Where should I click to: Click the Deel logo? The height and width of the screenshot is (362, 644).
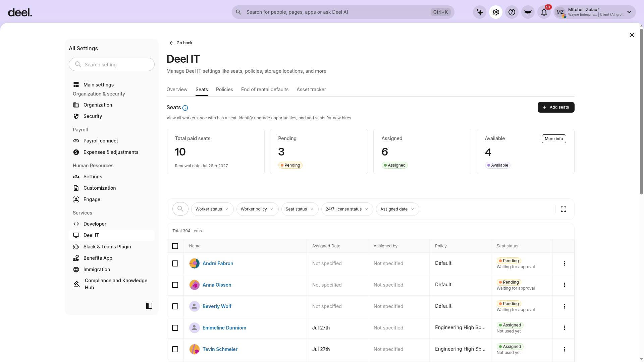click(x=20, y=13)
